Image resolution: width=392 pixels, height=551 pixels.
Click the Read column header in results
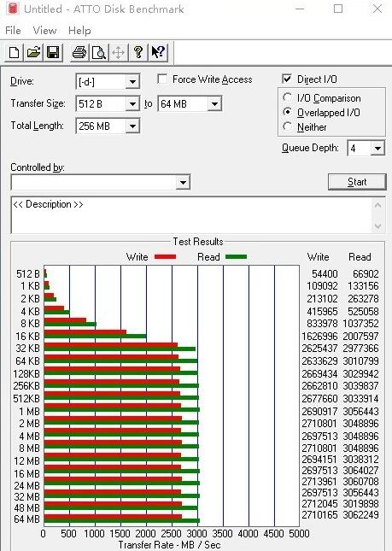tap(360, 257)
